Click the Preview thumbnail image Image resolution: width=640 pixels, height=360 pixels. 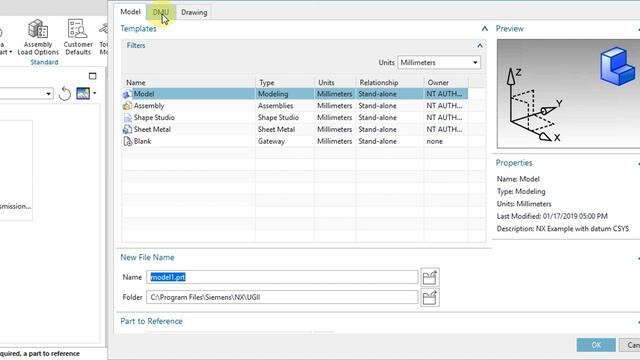point(568,93)
